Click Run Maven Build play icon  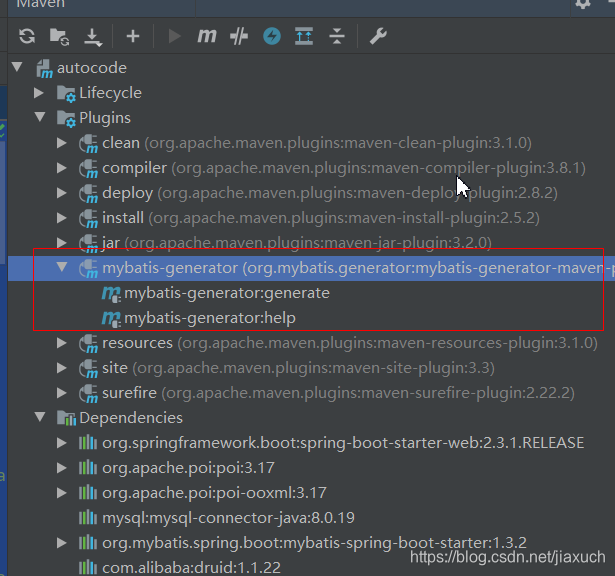click(174, 36)
